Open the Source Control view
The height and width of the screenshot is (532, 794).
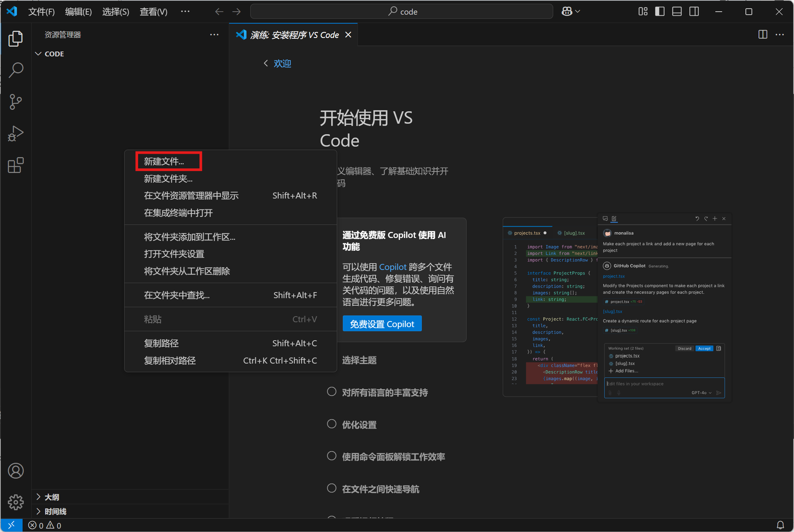[15, 102]
